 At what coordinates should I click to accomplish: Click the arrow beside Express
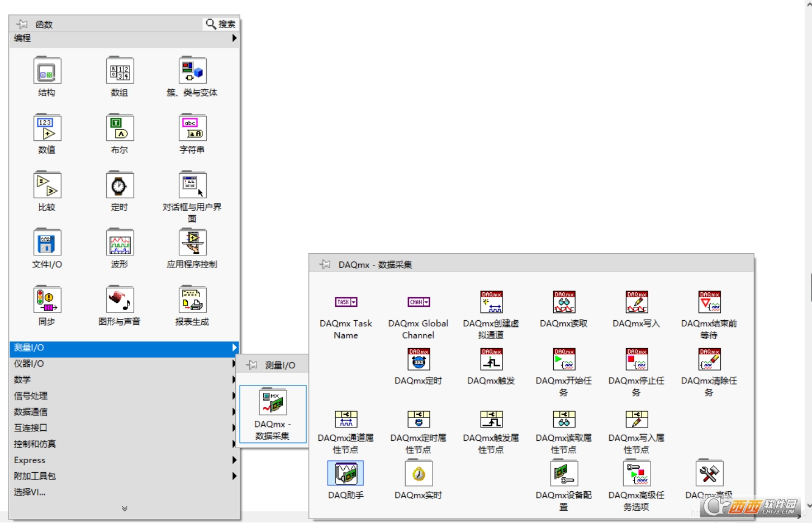point(234,460)
